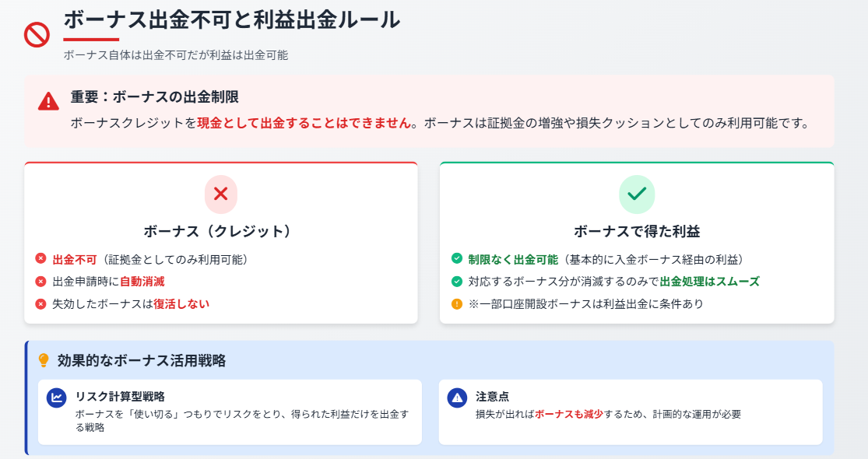Click the red prohibition icon beside the title
The width and height of the screenshot is (868, 459).
tap(37, 35)
